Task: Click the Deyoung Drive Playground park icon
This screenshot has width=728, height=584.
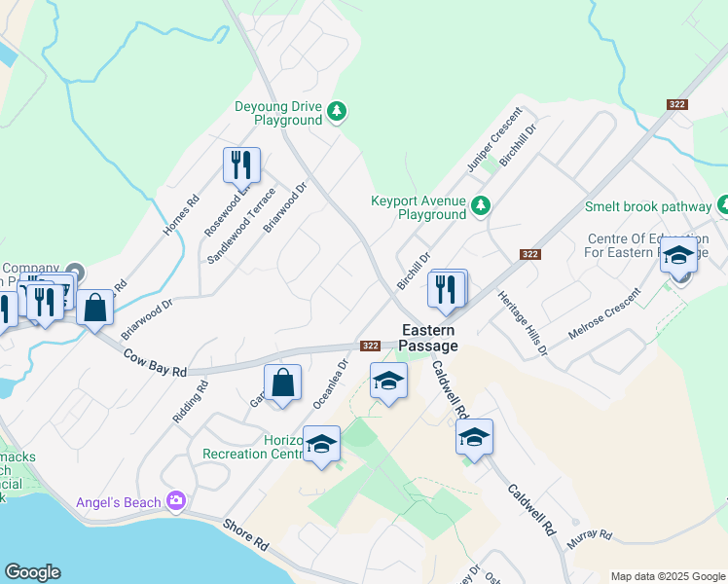Action: click(337, 112)
